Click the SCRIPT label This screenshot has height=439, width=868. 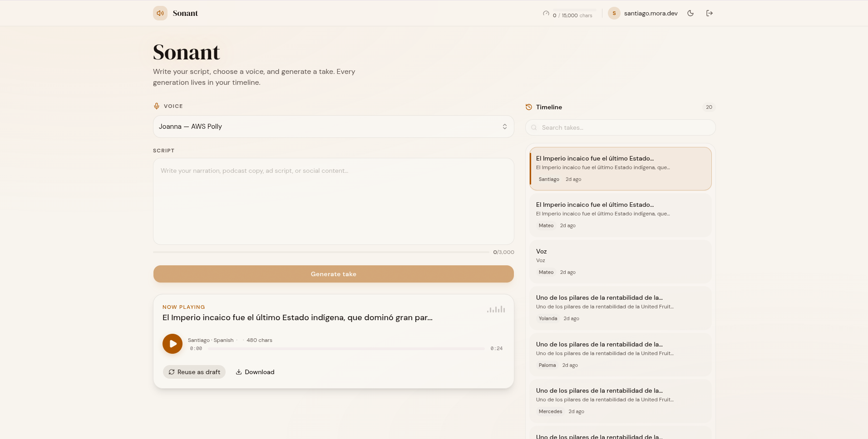coord(163,151)
